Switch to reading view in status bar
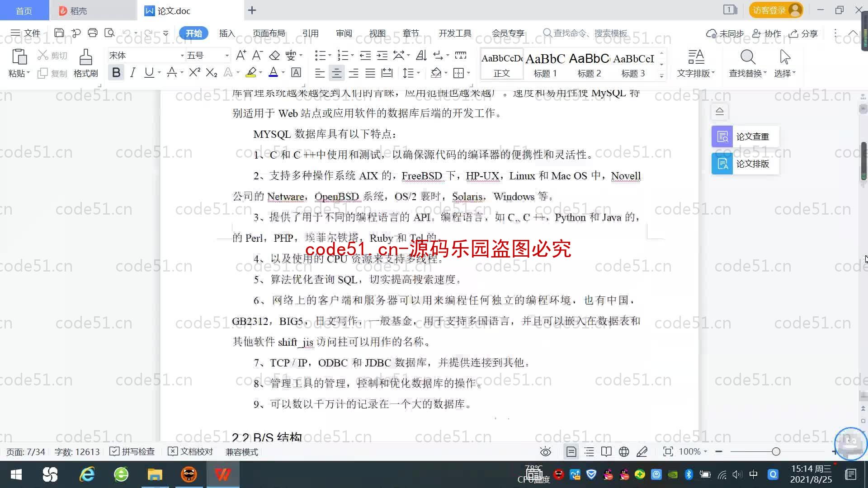The height and width of the screenshot is (488, 868). point(606,451)
